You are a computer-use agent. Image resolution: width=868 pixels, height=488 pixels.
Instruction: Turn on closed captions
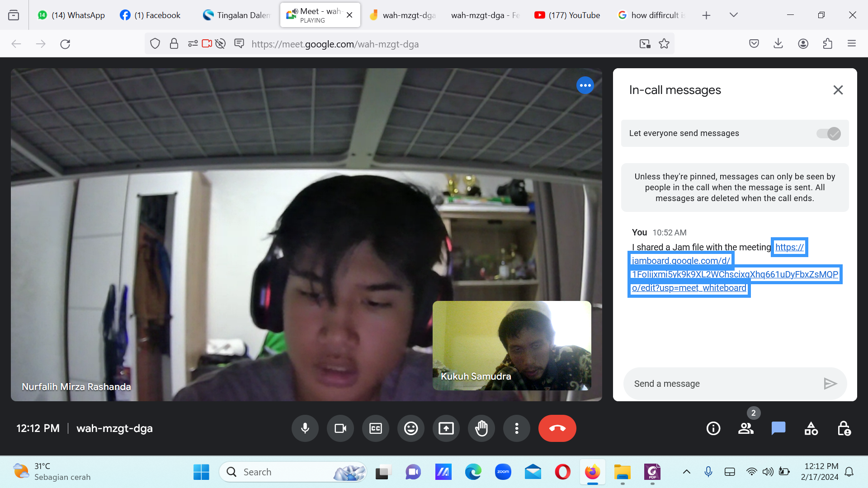click(x=376, y=428)
